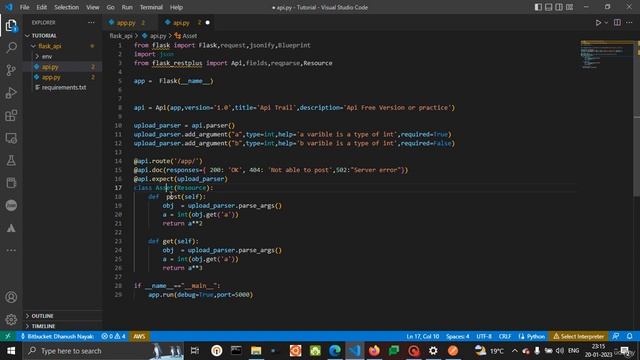Open the Run Python File dropdown arrow
The image size is (640, 360).
[606, 23]
